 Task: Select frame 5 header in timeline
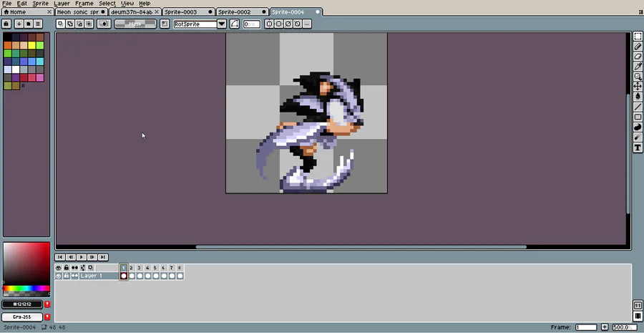coord(155,268)
